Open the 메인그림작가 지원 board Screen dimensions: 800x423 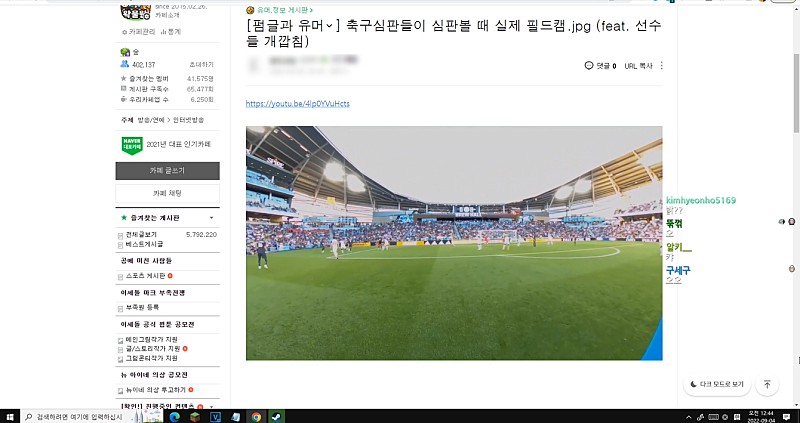click(152, 340)
